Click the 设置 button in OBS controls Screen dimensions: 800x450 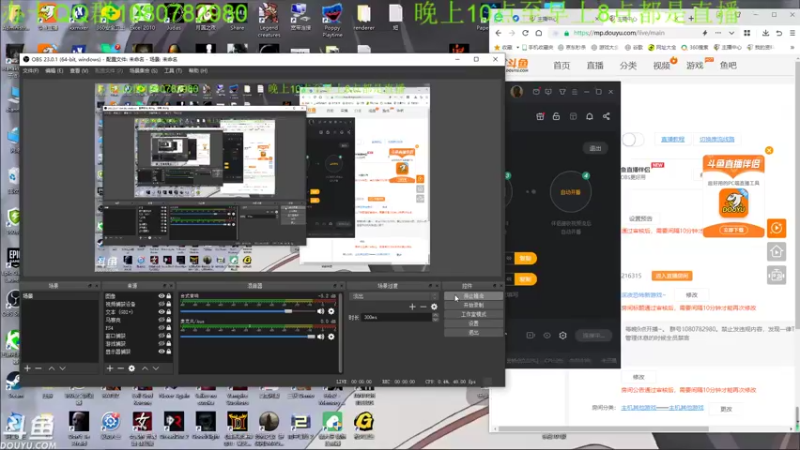click(473, 323)
